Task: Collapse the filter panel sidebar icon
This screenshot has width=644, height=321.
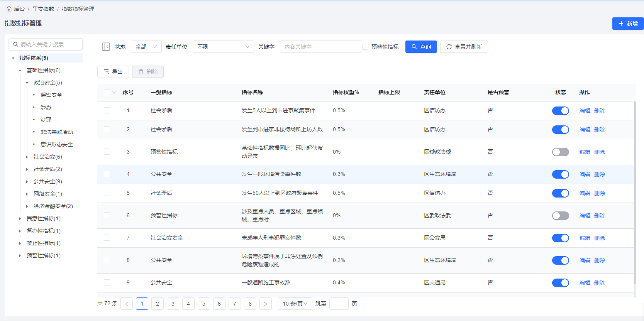Action: point(106,47)
